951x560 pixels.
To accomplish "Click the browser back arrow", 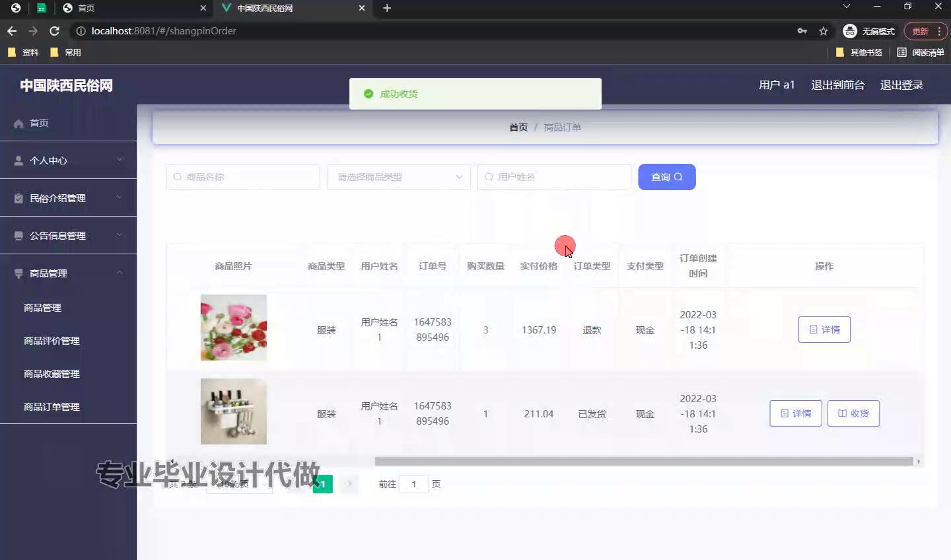I will 12,31.
